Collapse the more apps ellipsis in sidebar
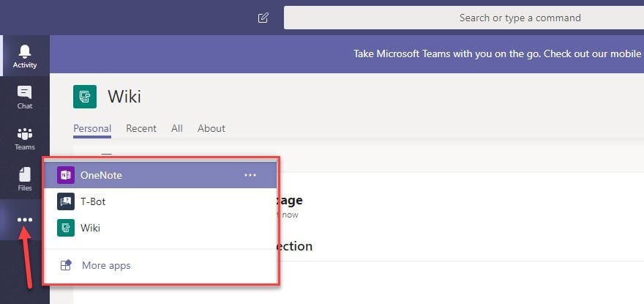Image resolution: width=644 pixels, height=304 pixels. 24,220
